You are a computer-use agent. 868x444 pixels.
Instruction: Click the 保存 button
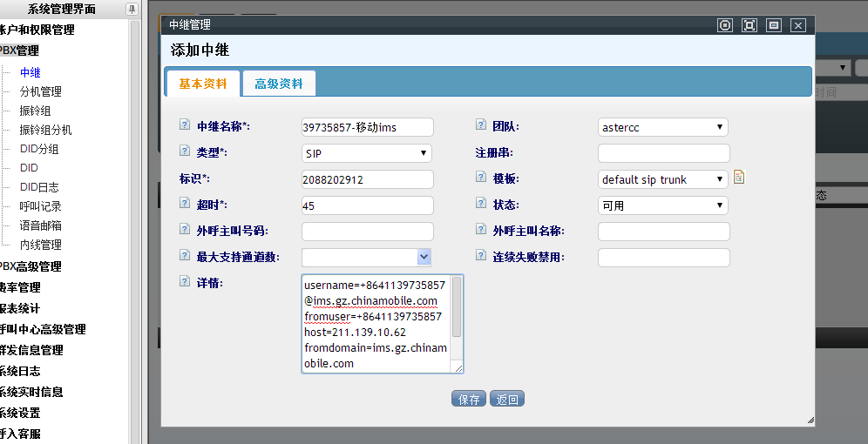(x=468, y=400)
